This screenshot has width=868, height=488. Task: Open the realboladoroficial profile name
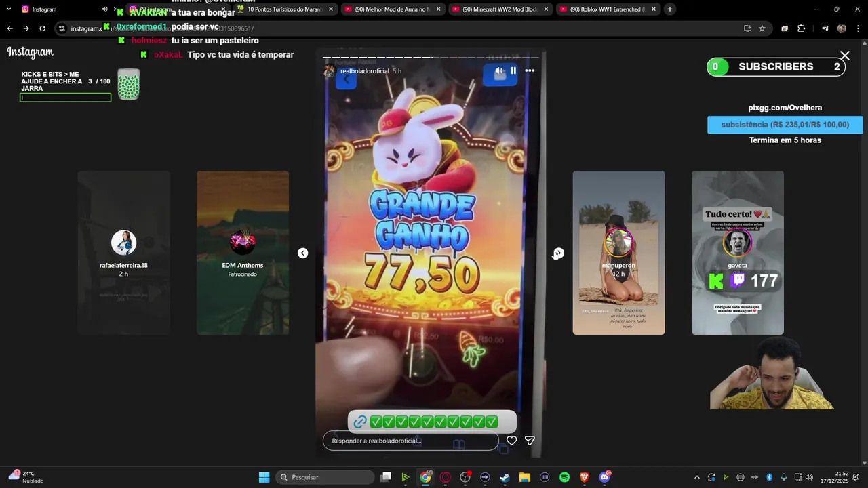364,71
